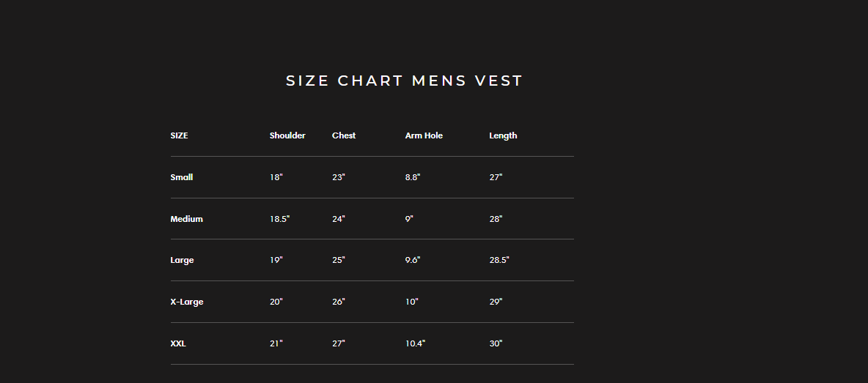Select the Shoulder column header

[287, 135]
